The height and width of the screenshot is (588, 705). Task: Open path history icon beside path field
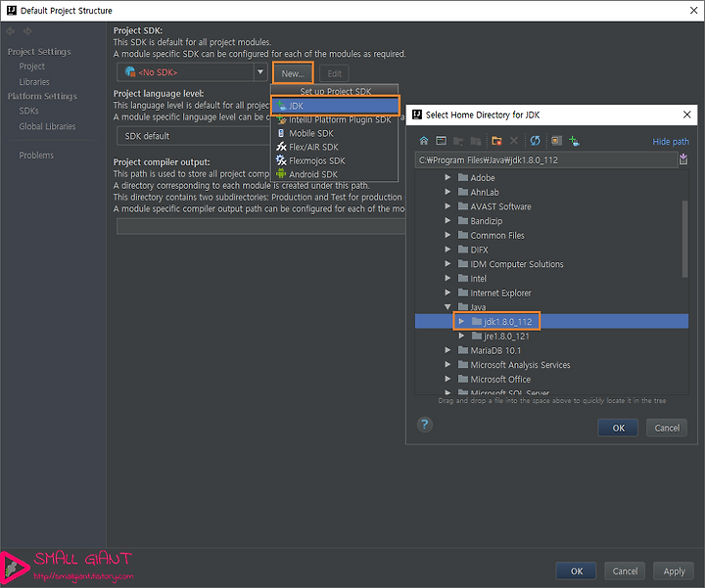tap(683, 159)
